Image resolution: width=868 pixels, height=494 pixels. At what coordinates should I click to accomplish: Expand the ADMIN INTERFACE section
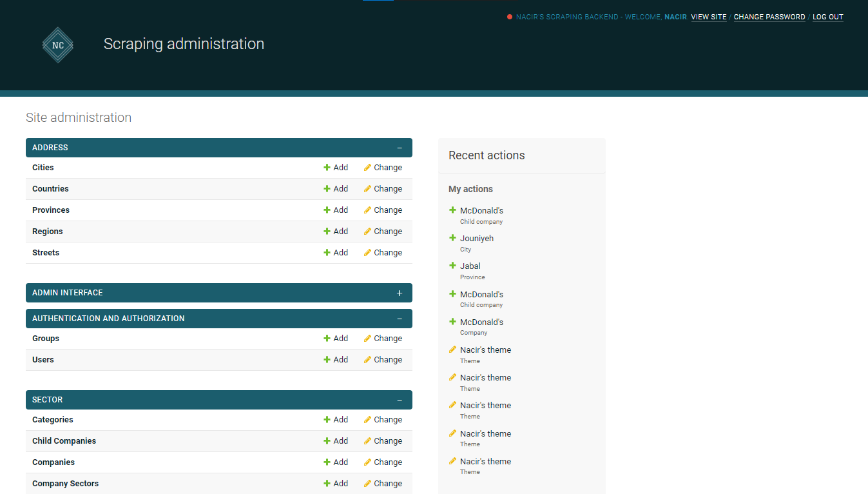coord(399,292)
